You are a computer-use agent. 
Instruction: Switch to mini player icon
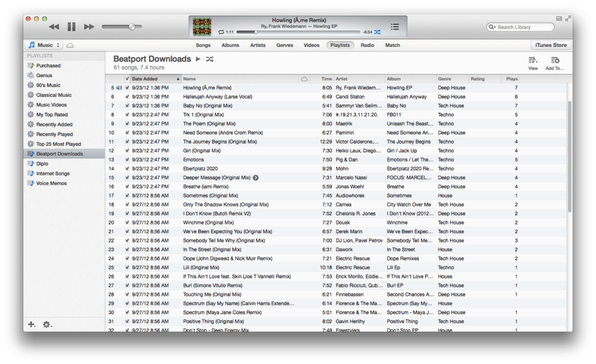point(559,18)
